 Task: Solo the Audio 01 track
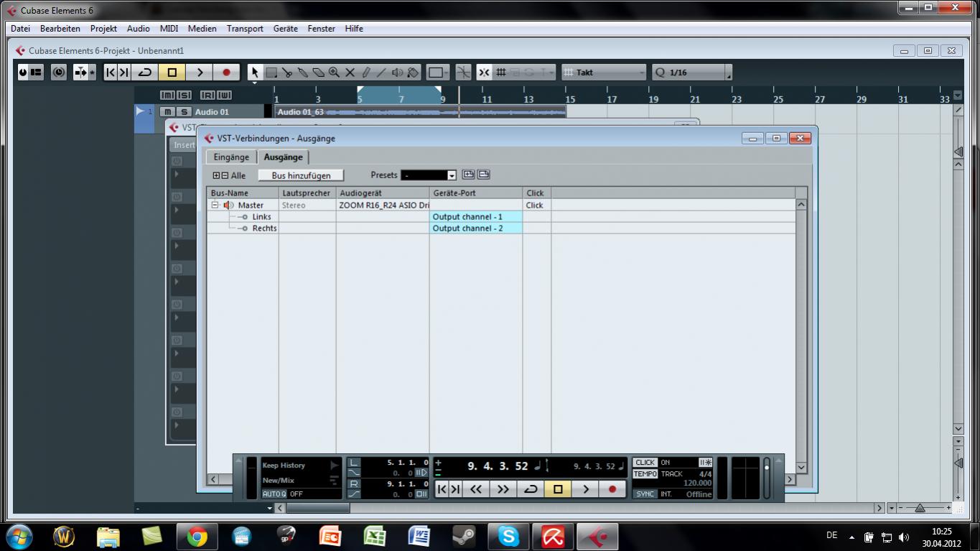pyautogui.click(x=185, y=112)
